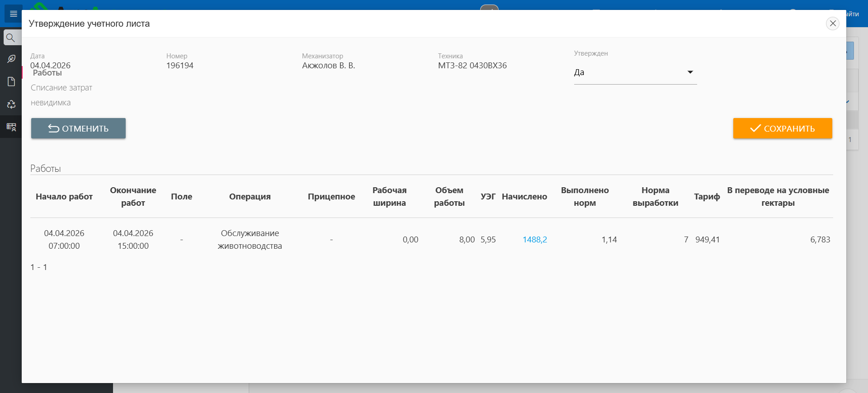Open the document page icon in sidebar
Viewport: 868px width, 393px height.
[x=11, y=81]
